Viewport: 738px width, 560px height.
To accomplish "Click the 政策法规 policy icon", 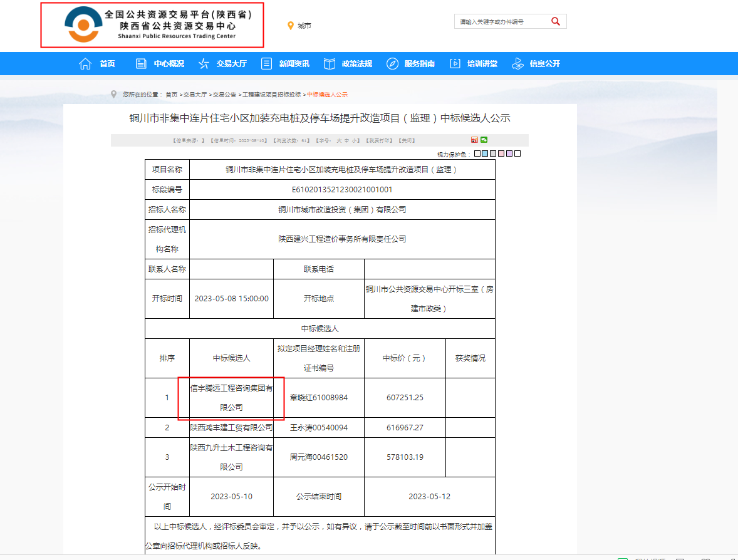I will pos(328,63).
